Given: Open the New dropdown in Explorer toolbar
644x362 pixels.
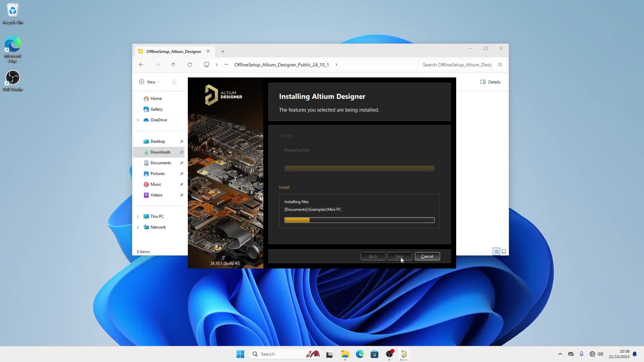Looking at the screenshot, I should click(149, 82).
